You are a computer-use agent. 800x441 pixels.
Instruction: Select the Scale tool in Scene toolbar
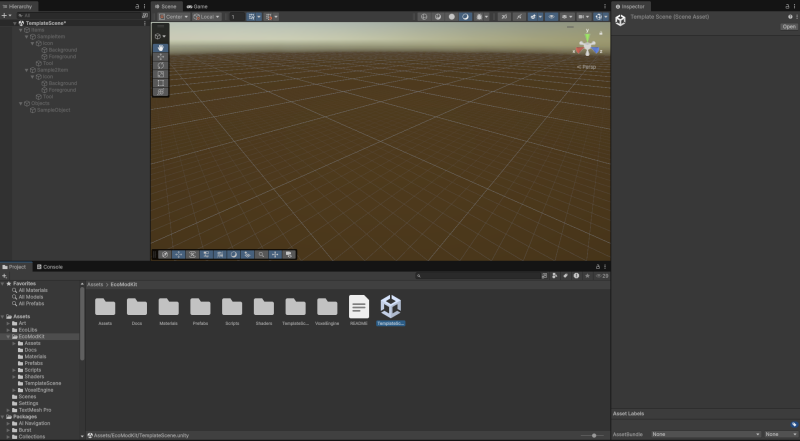tap(161, 74)
